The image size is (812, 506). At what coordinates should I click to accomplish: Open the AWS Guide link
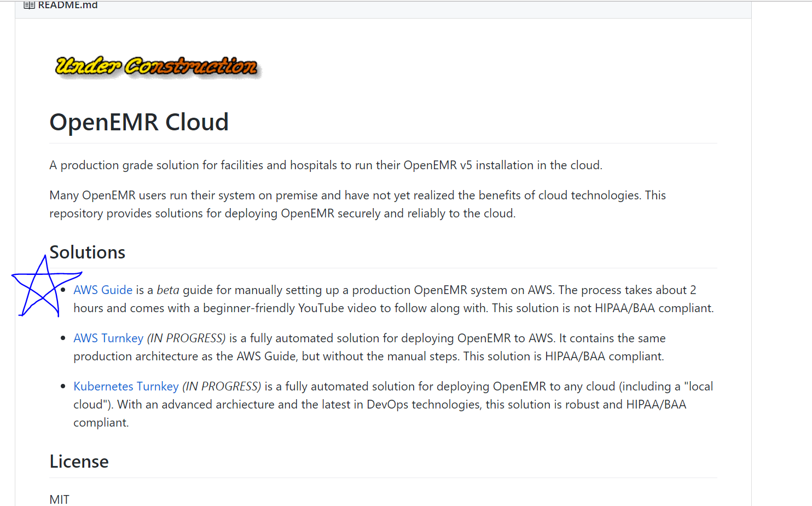(103, 290)
